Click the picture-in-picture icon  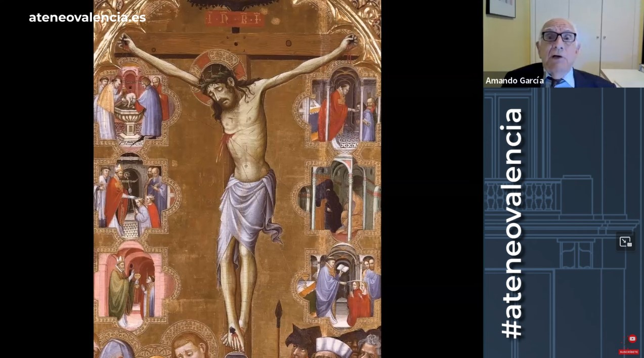click(625, 242)
